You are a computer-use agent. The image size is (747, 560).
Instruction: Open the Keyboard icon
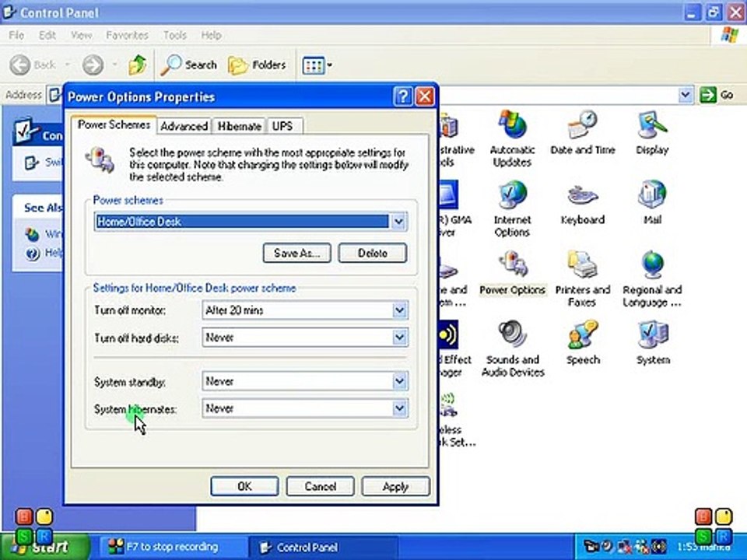582,204
